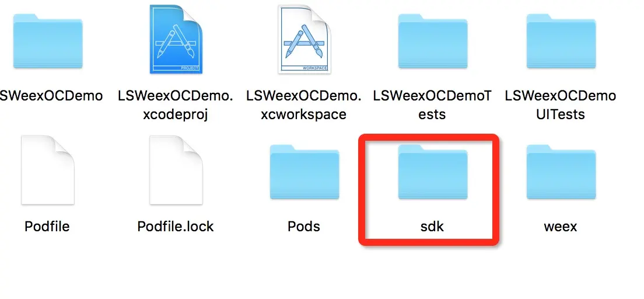Viewport: 644px width, 299px height.
Task: Click the LSWeexOCDemoTests name label
Action: [x=432, y=105]
